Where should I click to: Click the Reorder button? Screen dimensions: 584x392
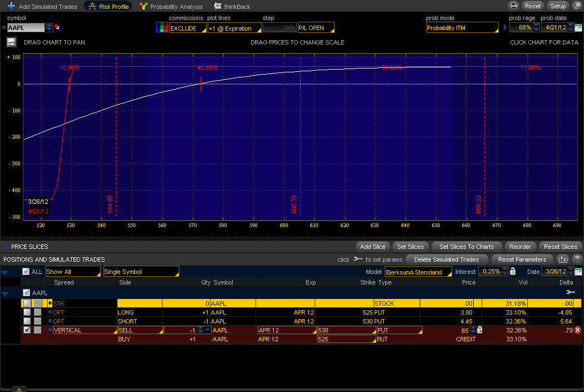tap(520, 246)
